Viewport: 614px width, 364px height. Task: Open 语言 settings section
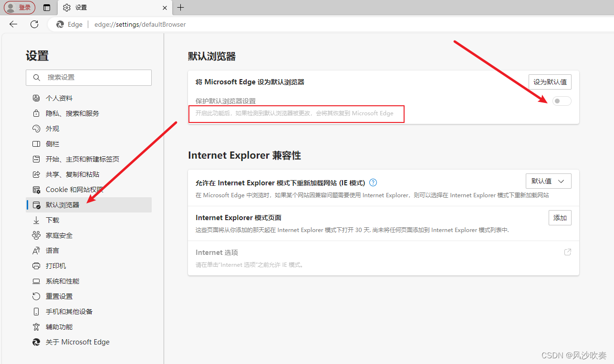(89, 251)
